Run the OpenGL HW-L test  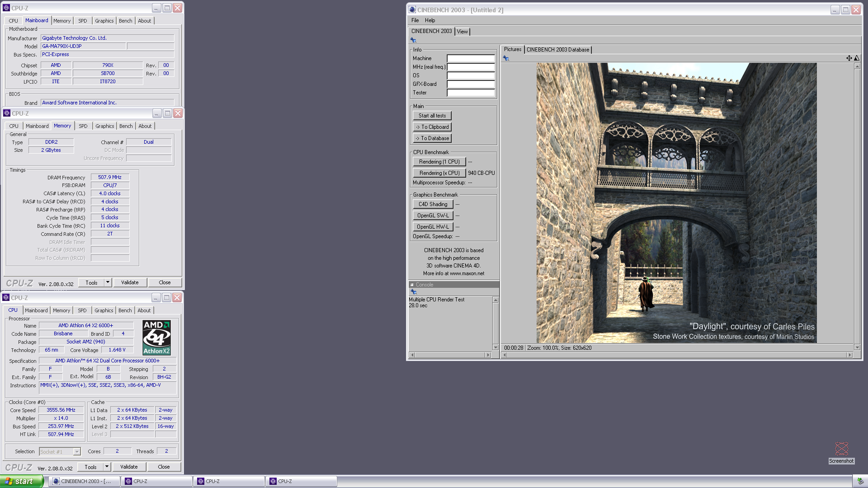point(433,227)
